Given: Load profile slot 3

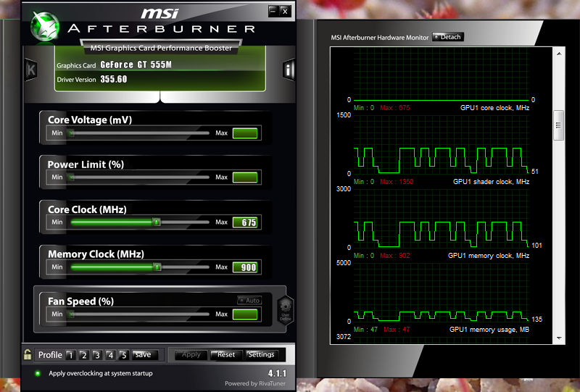Looking at the screenshot, I should 97,355.
